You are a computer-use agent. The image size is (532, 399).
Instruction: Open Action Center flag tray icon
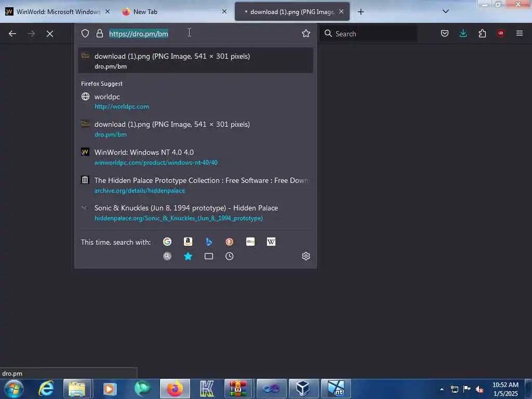point(467,389)
